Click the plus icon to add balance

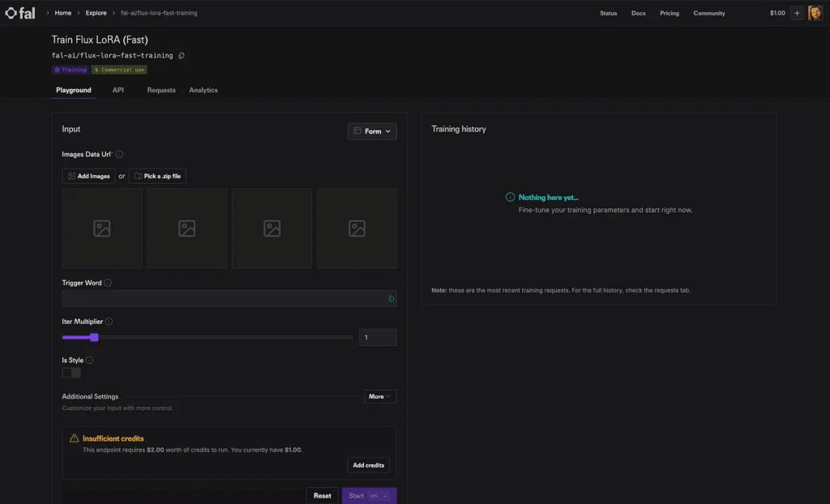(x=797, y=13)
